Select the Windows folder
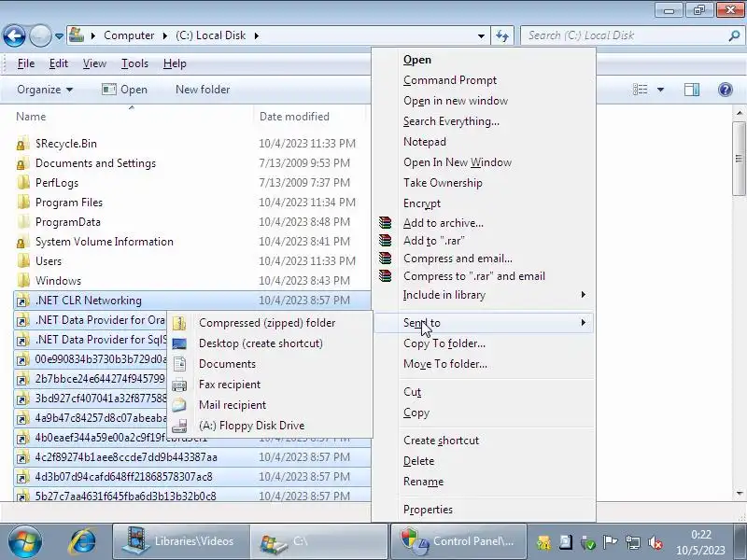Image resolution: width=747 pixels, height=560 pixels. [58, 281]
